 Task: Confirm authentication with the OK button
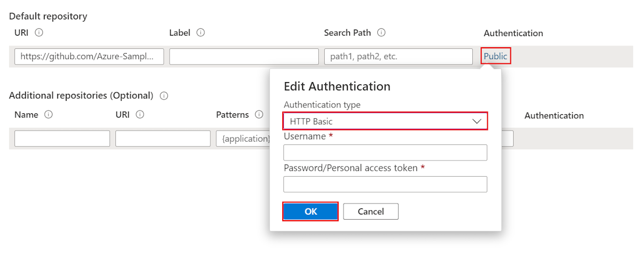pyautogui.click(x=311, y=212)
